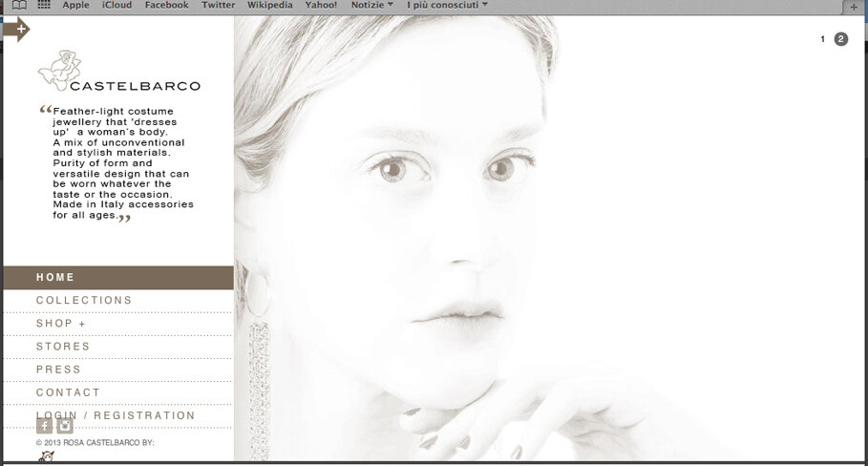
Task: Open the bookmarks book icon
Action: (x=19, y=6)
